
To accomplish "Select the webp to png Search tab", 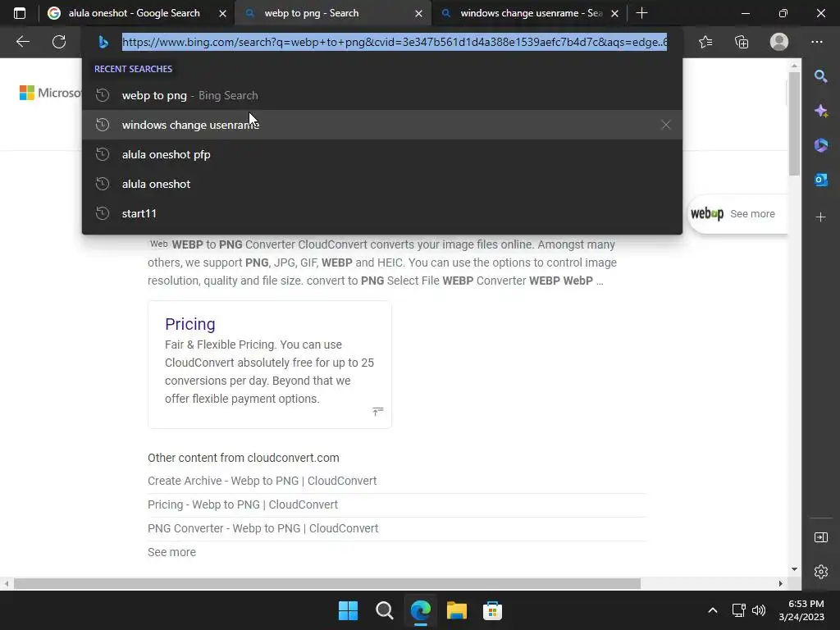I will [x=331, y=13].
